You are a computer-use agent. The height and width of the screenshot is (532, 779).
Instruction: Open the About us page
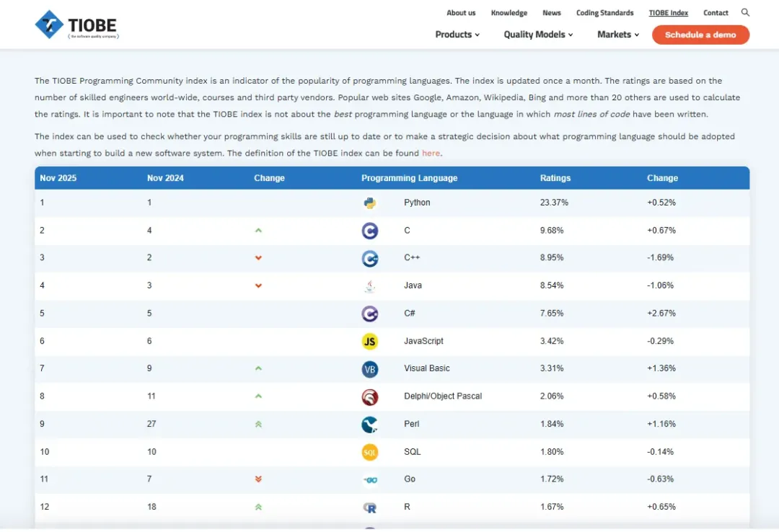pyautogui.click(x=461, y=13)
